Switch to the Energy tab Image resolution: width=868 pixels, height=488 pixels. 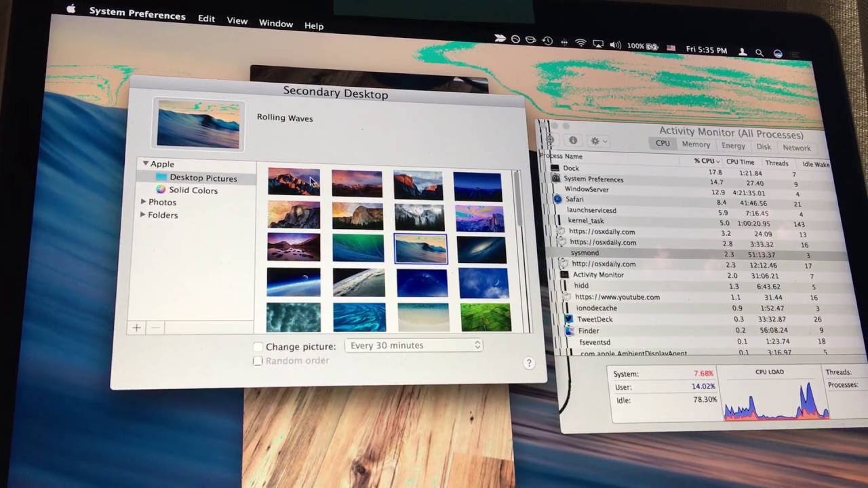tap(733, 146)
